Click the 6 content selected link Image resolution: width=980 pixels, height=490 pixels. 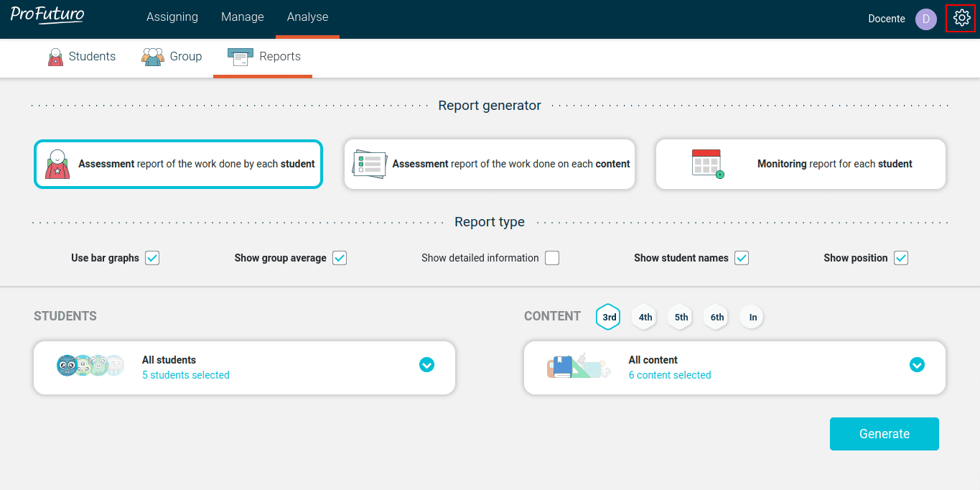coord(670,375)
